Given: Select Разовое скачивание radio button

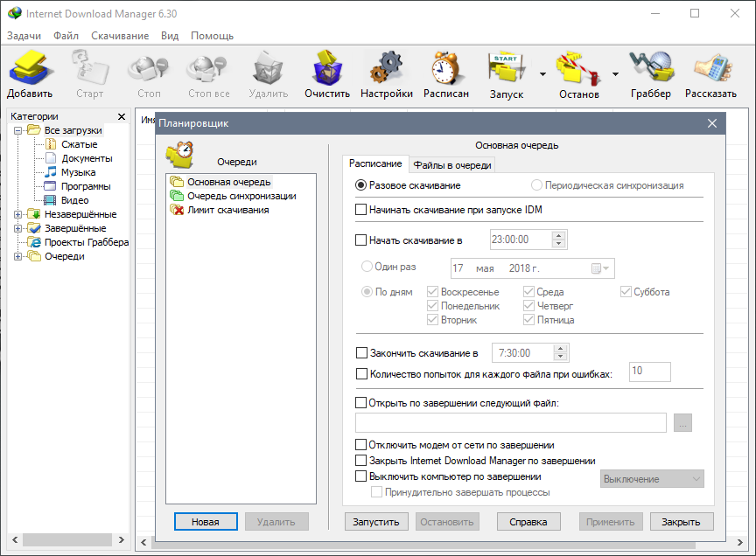Looking at the screenshot, I should point(360,185).
